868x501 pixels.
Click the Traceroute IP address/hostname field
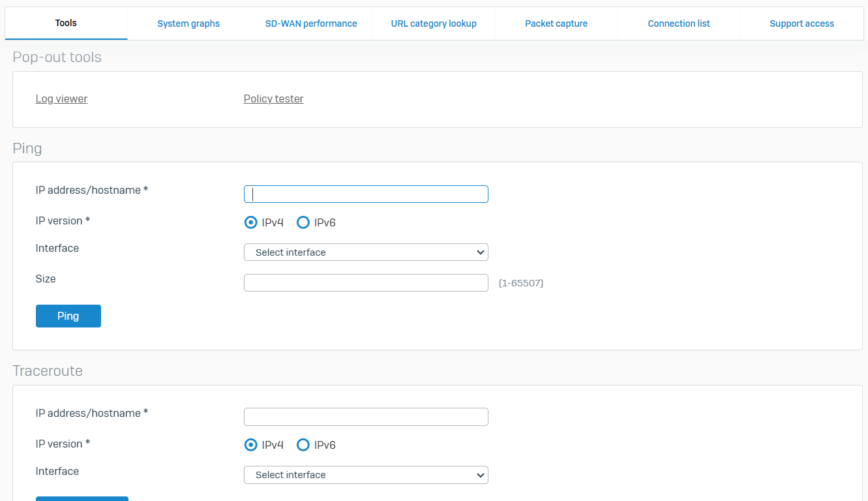pos(366,417)
